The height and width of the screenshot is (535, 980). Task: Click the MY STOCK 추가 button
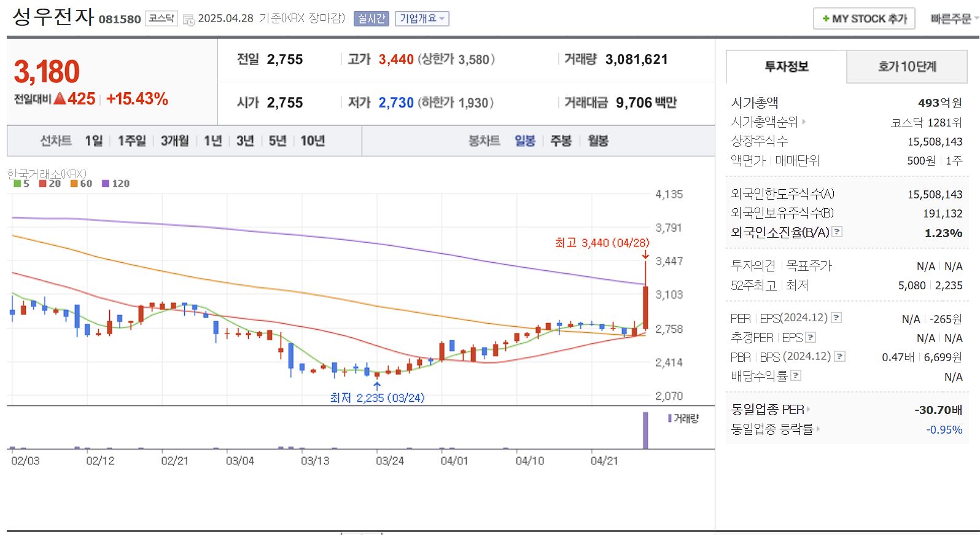click(864, 19)
